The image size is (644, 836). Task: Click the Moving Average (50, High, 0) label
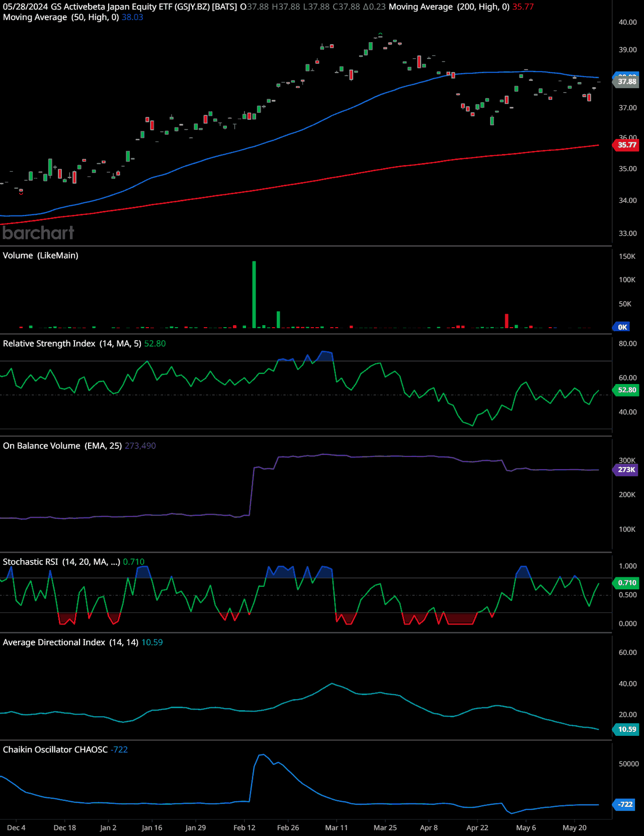[x=61, y=17]
